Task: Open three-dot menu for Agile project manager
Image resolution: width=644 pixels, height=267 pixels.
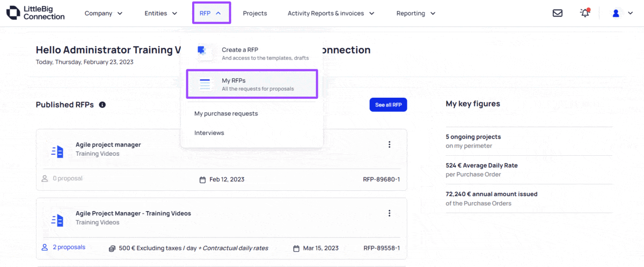Action: coord(389,145)
